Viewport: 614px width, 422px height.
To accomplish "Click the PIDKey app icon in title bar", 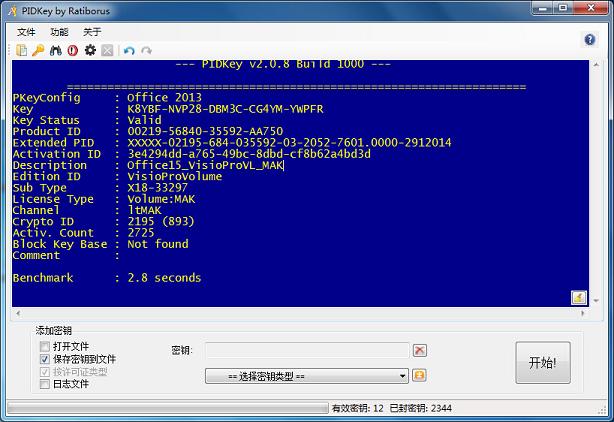I will point(13,11).
